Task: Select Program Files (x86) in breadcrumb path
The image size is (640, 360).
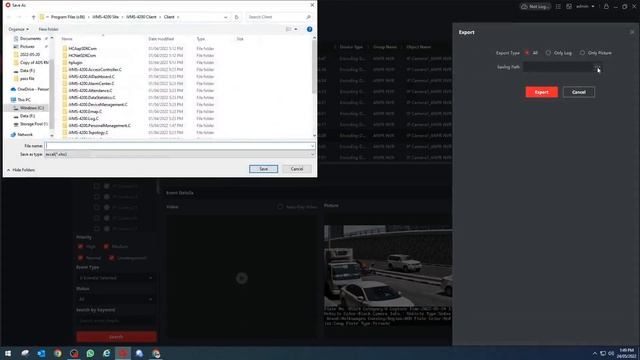Action: tap(68, 17)
